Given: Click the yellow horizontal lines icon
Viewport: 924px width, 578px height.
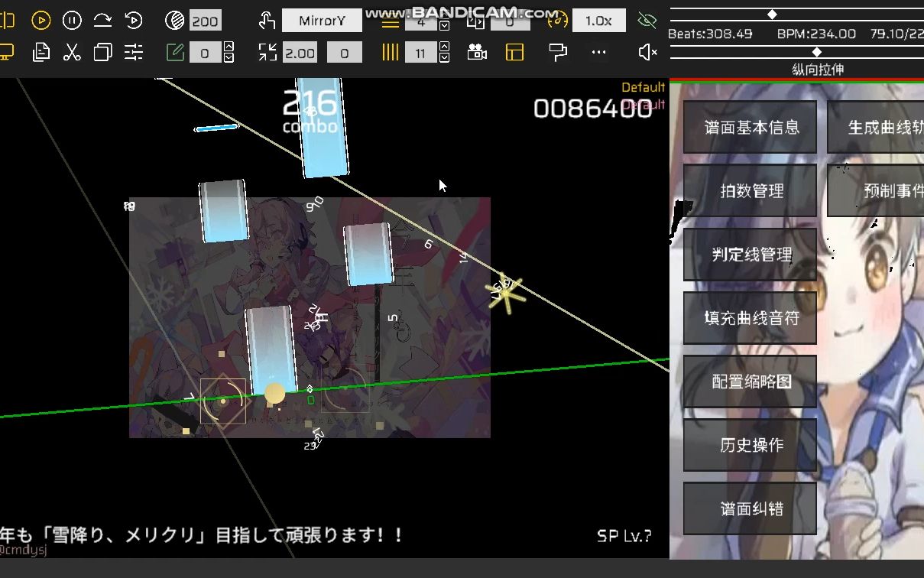Looking at the screenshot, I should 391,21.
